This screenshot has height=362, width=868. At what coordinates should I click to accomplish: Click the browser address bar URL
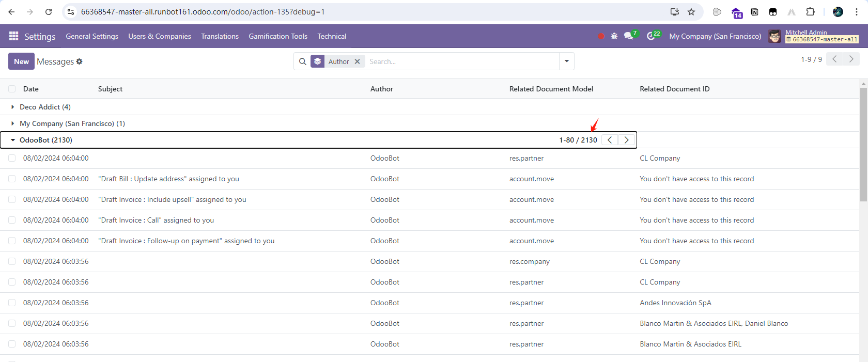click(x=203, y=12)
